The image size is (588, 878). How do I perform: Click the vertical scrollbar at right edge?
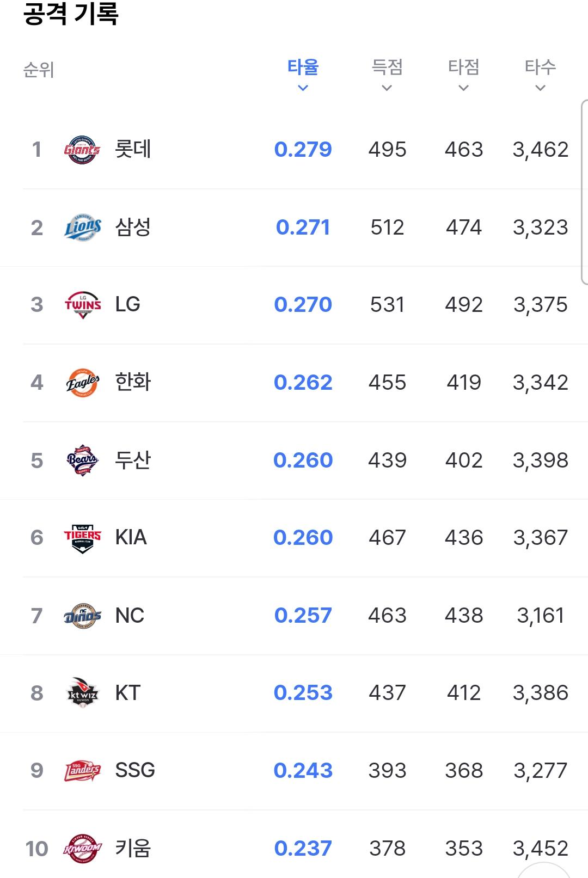(584, 192)
